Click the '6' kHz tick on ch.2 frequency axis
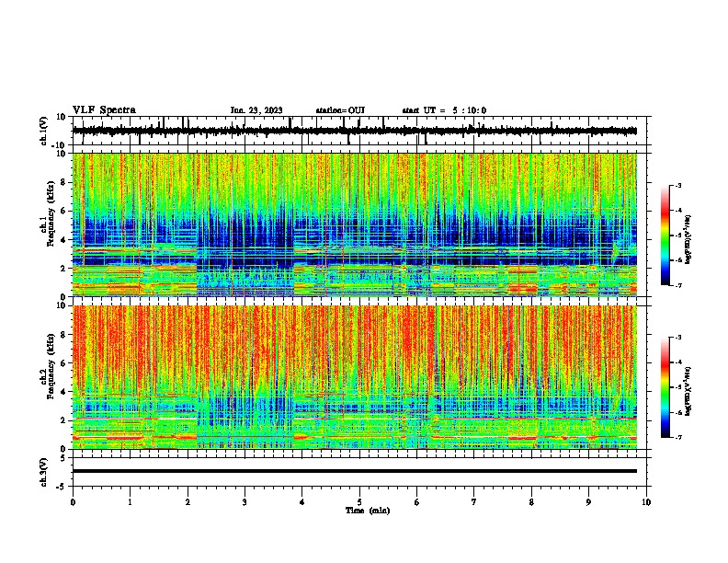728x563 pixels. coord(63,363)
